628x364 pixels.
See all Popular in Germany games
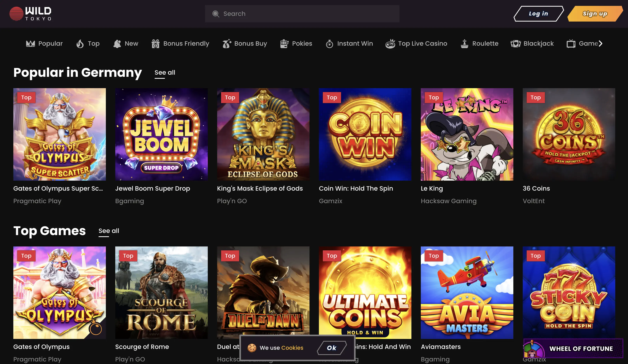(165, 73)
